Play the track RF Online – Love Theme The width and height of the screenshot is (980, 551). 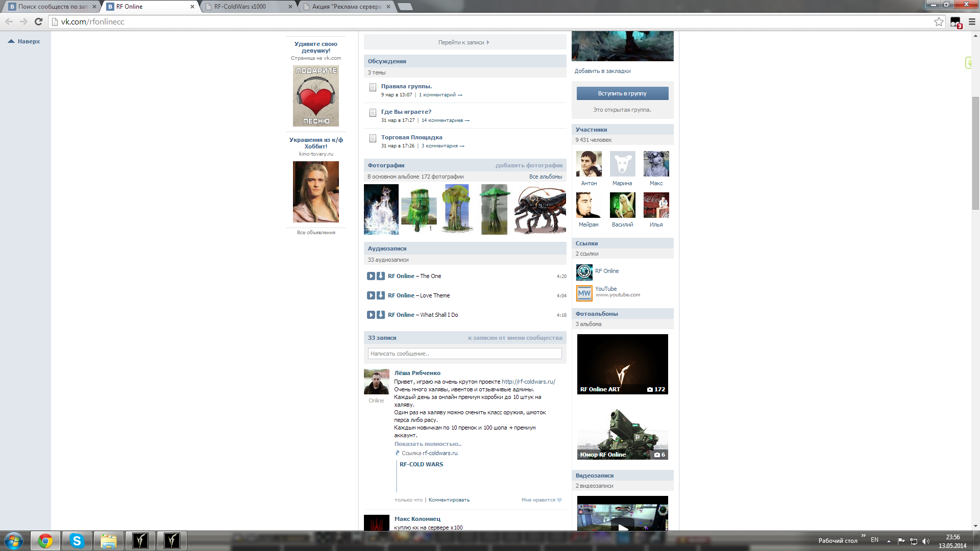tap(371, 295)
